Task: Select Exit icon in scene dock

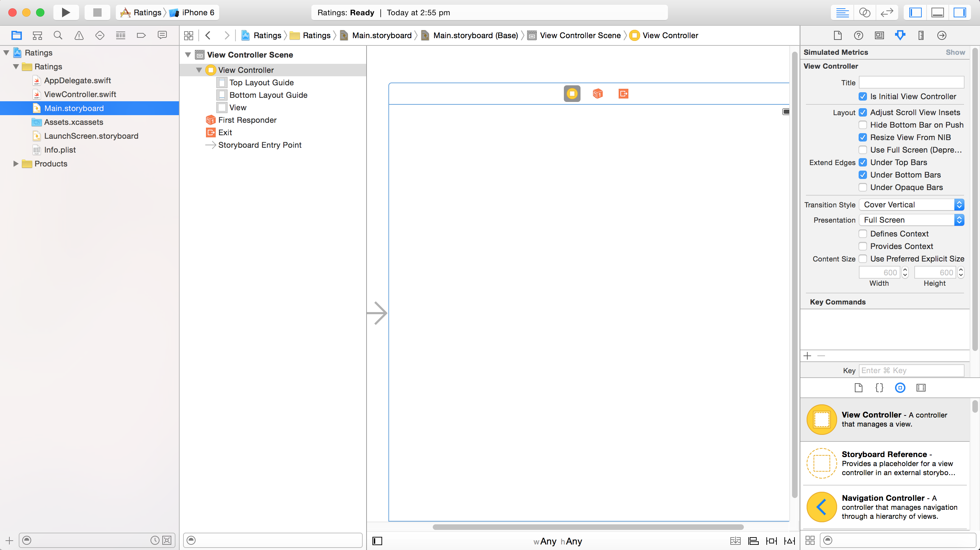Action: [x=624, y=94]
